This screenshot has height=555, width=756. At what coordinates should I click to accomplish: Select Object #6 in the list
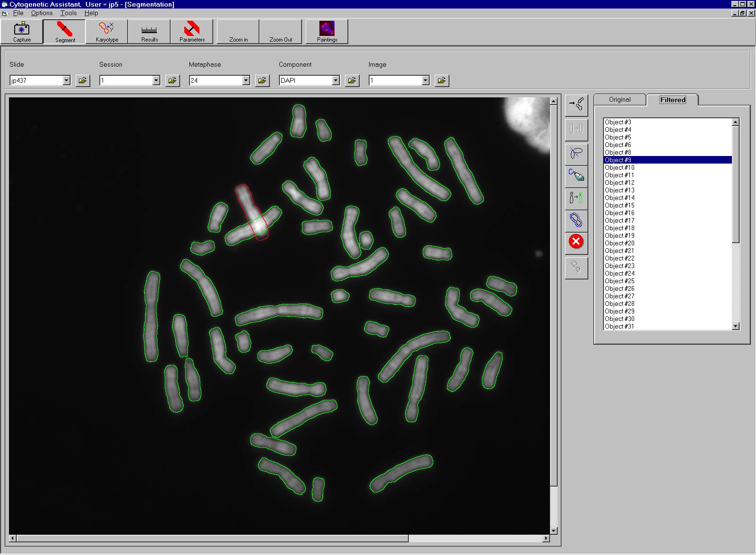(x=668, y=145)
